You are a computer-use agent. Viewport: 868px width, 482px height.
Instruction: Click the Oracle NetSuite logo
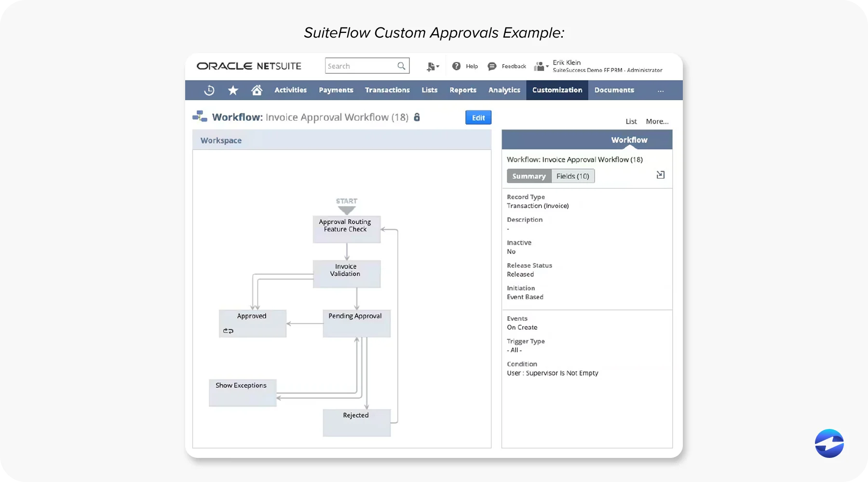click(249, 66)
